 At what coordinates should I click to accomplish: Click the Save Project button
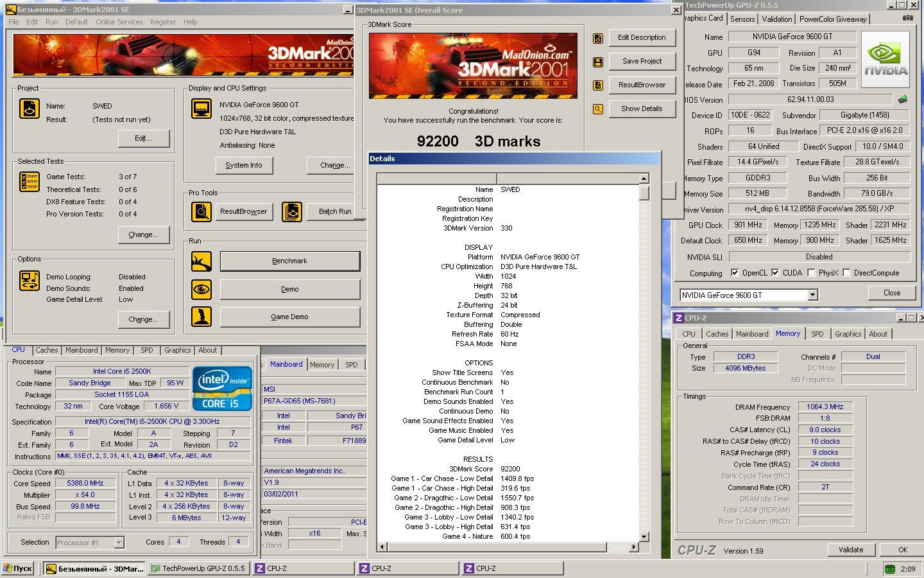click(642, 61)
